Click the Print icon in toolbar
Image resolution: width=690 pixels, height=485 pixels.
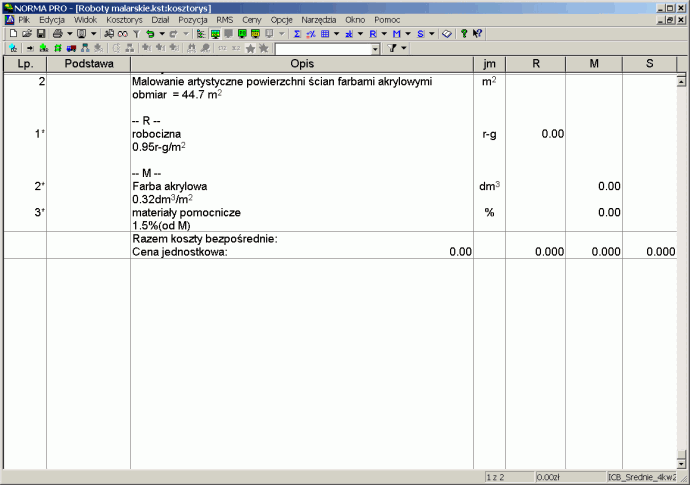pyautogui.click(x=58, y=33)
